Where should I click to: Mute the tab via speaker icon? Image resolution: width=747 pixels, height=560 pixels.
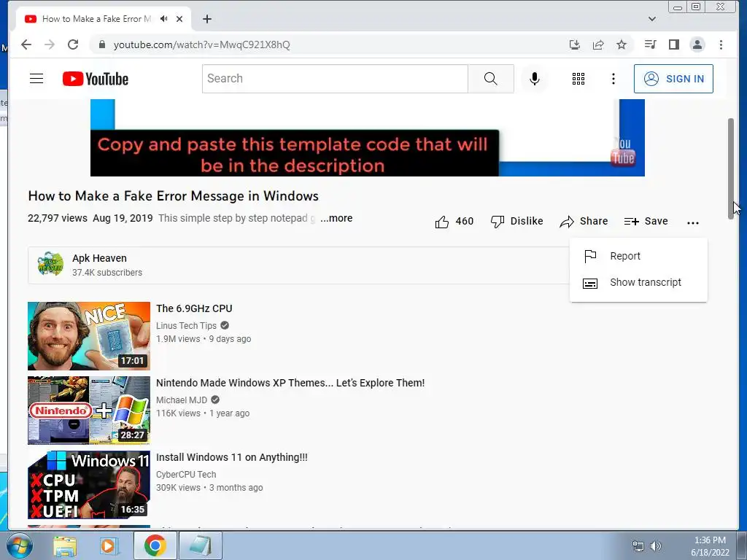coord(164,18)
